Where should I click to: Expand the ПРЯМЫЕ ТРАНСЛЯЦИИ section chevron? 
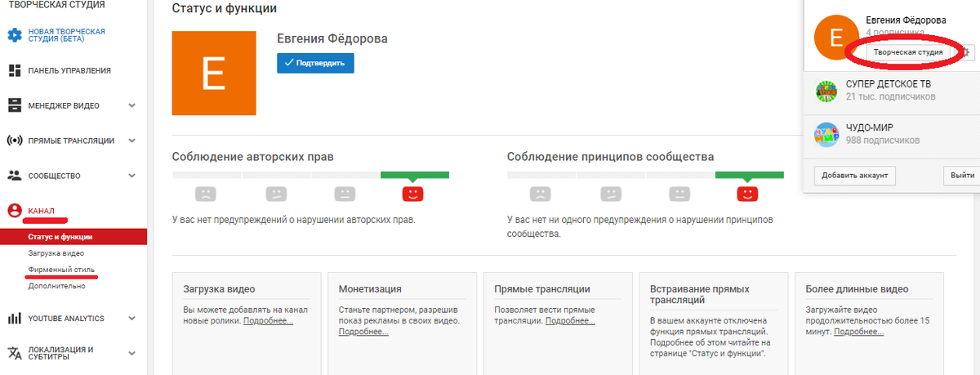pos(132,141)
